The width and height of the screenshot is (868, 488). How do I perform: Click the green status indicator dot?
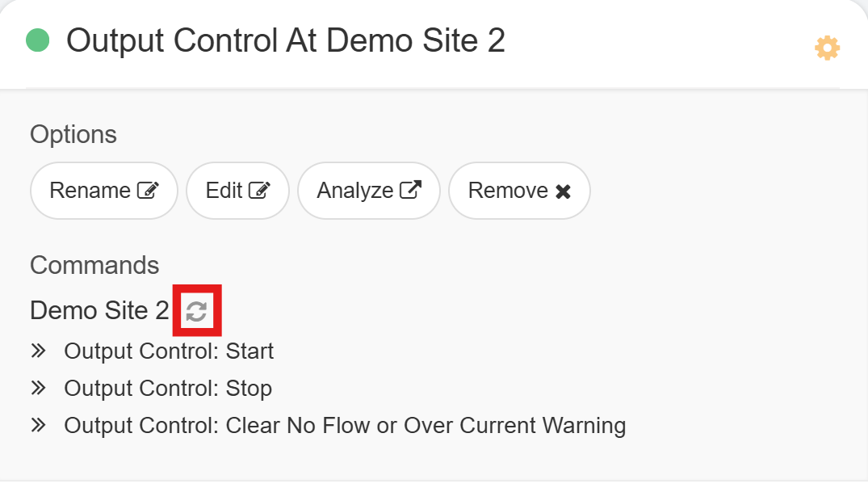pyautogui.click(x=38, y=40)
